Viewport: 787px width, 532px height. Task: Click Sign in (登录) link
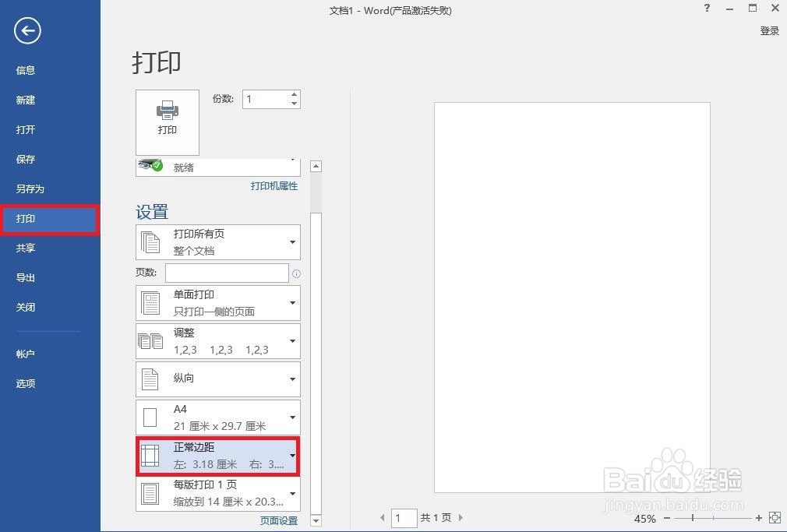pos(769,31)
